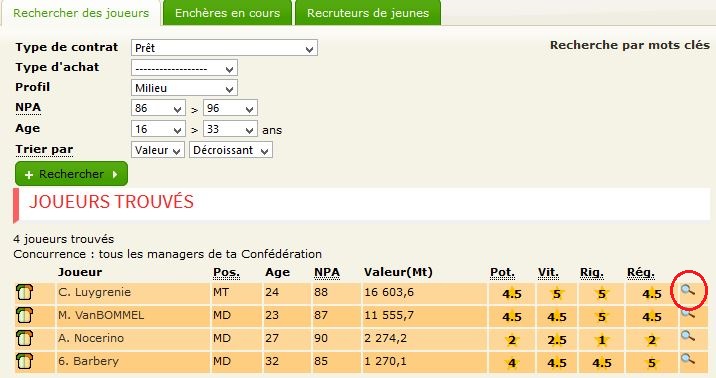Open the Recruteurs de jeunes tab

368,13
